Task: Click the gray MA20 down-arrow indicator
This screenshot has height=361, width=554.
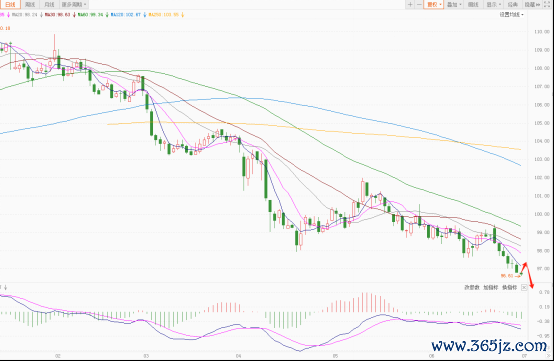Action: click(41, 15)
